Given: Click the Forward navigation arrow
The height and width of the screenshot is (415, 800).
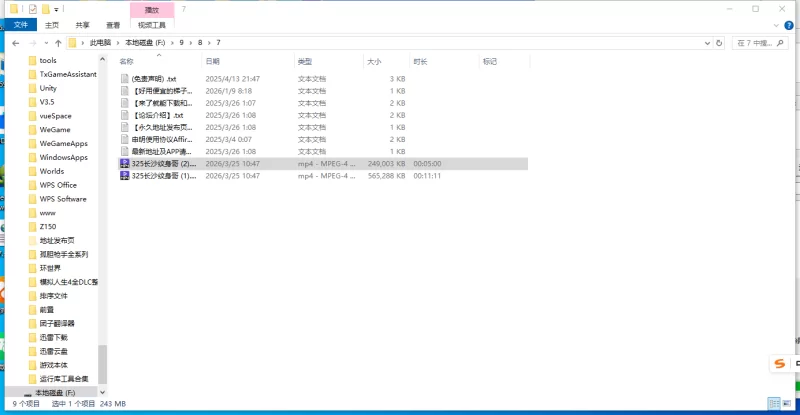Looking at the screenshot, I should click(x=33, y=43).
